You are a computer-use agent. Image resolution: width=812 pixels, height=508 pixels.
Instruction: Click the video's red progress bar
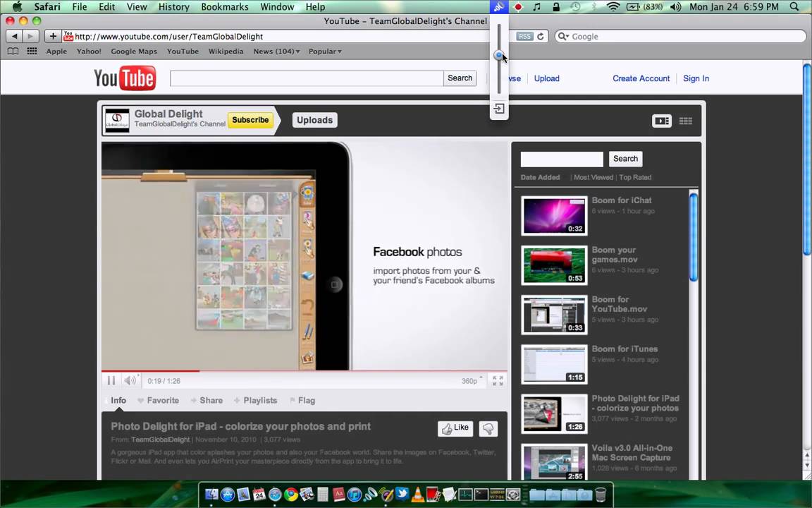click(x=150, y=370)
